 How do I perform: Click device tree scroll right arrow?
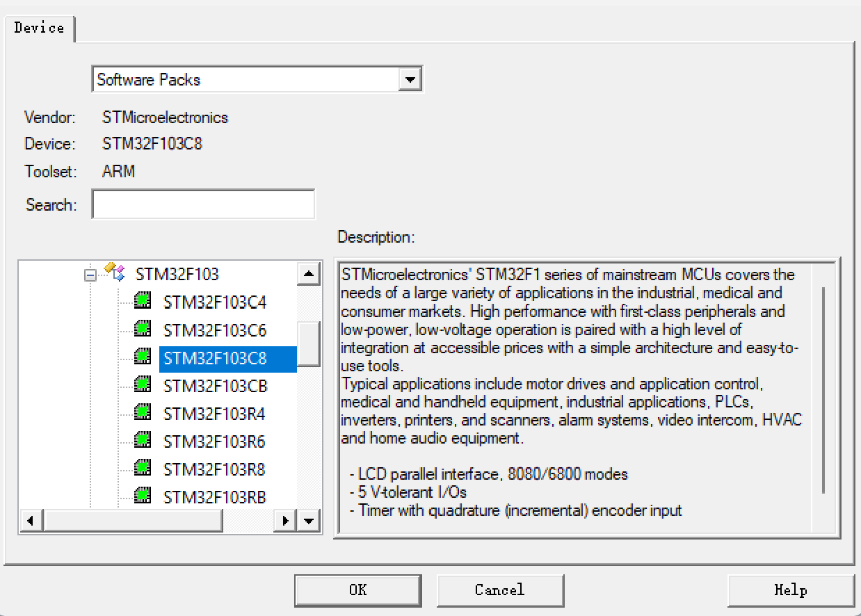click(x=285, y=520)
